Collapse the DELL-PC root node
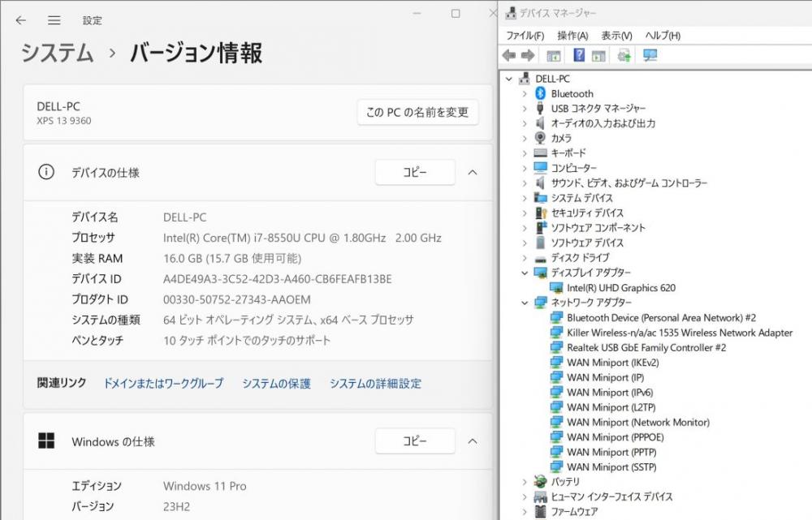The height and width of the screenshot is (520, 812). click(509, 80)
